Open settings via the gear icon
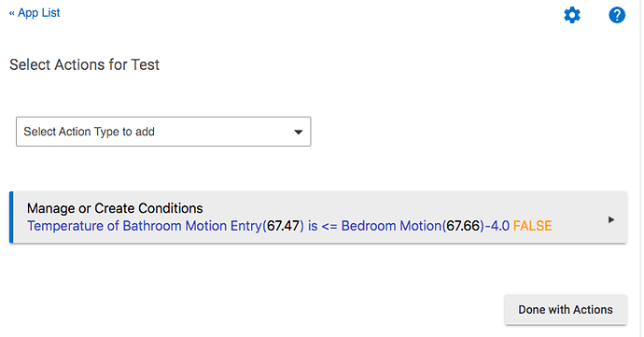 pos(572,15)
